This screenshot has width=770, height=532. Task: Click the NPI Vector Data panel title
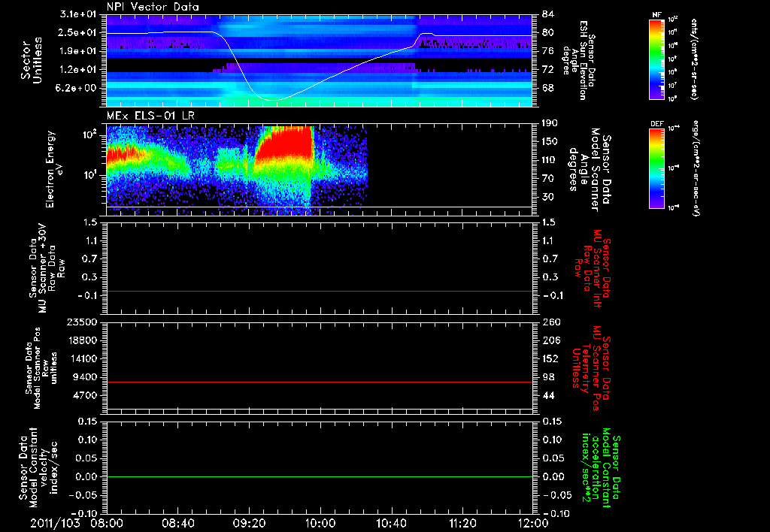[x=153, y=7]
